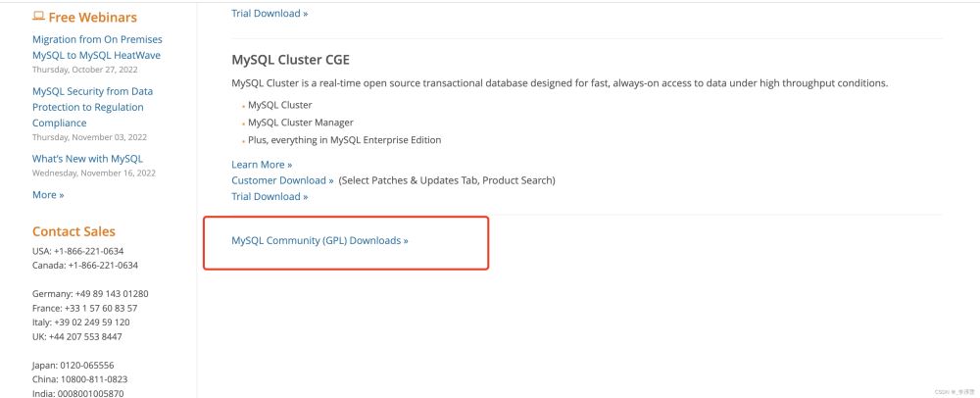Click the MySQL Cluster Manager bullet item

300,123
